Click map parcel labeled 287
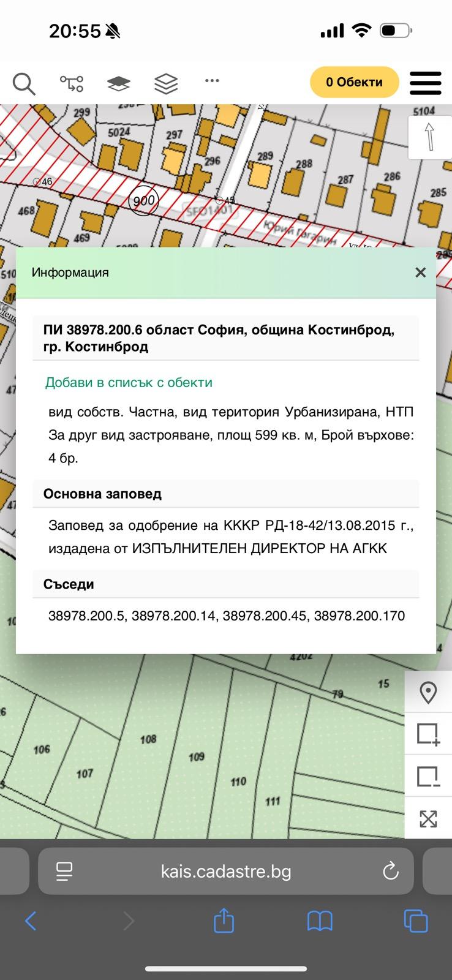The image size is (452, 980). [346, 179]
